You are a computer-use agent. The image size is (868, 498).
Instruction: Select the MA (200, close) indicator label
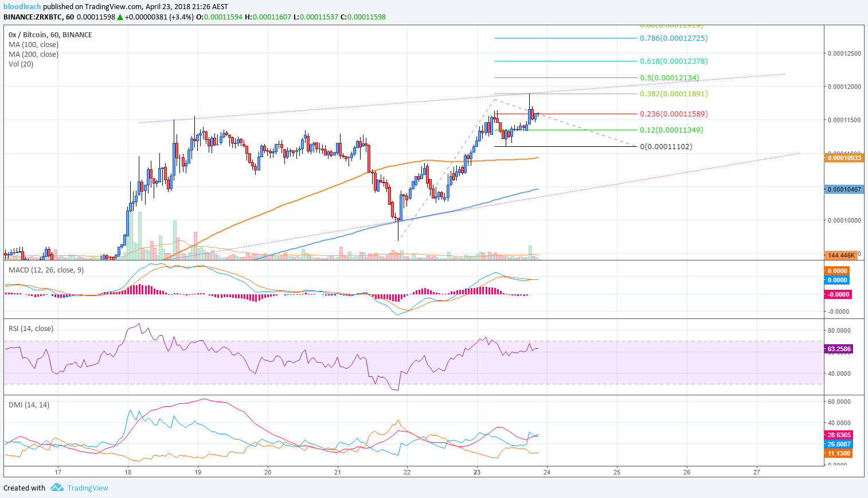point(33,54)
